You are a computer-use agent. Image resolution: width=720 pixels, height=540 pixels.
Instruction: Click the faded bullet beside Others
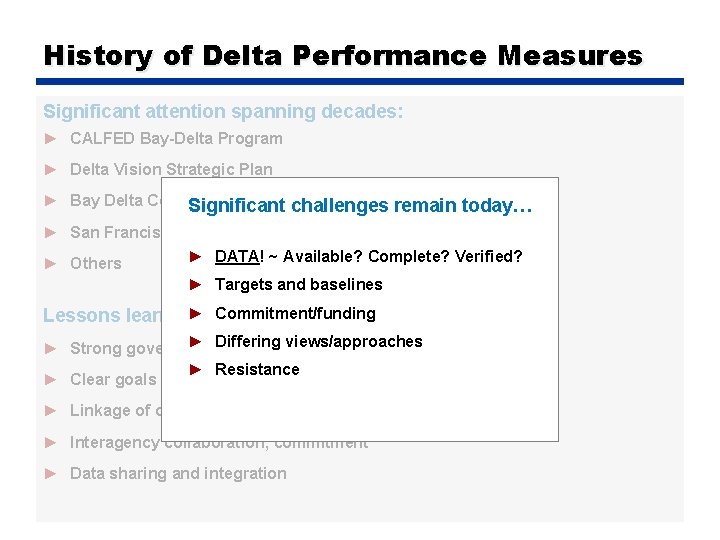tap(51, 264)
